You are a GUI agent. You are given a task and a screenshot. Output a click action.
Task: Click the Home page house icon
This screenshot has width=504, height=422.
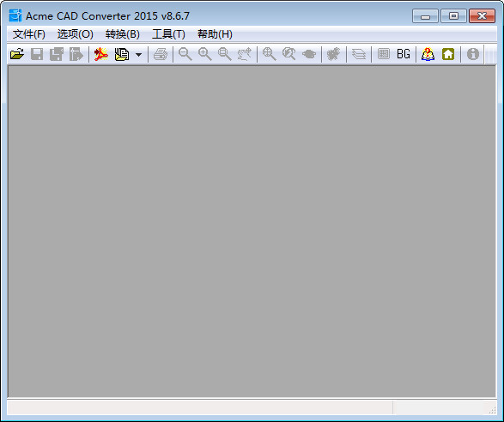tap(448, 54)
